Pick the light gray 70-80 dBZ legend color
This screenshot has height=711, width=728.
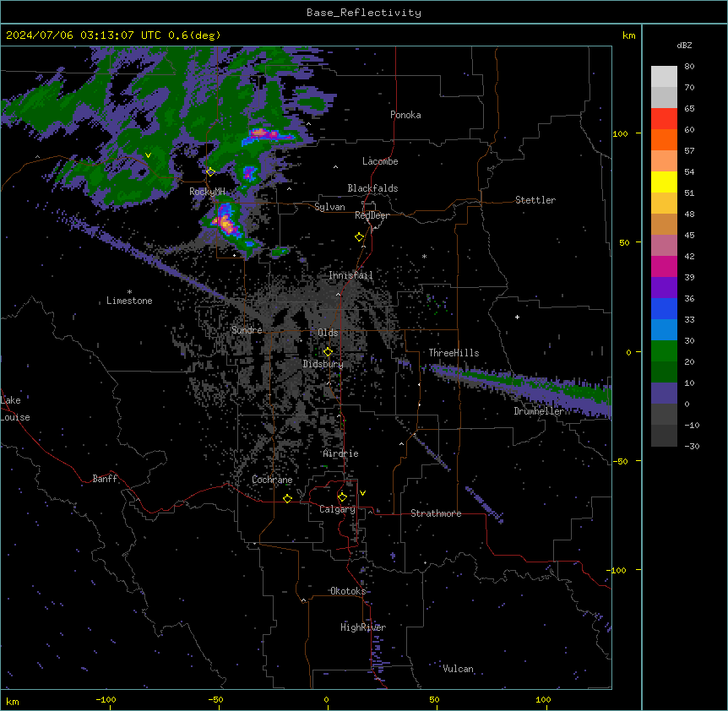[x=664, y=76]
